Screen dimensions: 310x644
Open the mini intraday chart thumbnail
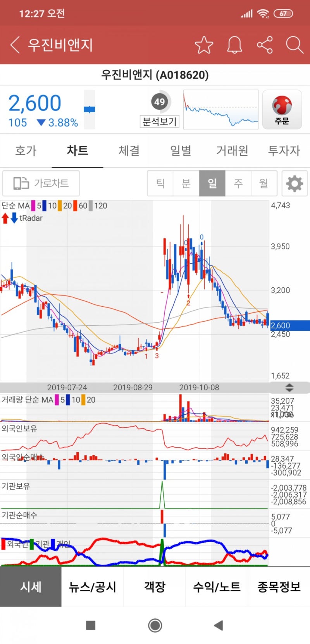click(x=220, y=110)
